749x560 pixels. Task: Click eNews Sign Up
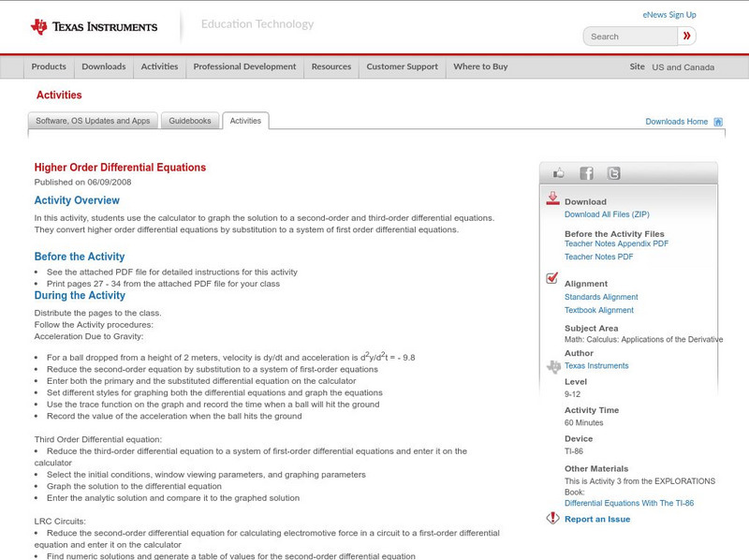tap(669, 14)
